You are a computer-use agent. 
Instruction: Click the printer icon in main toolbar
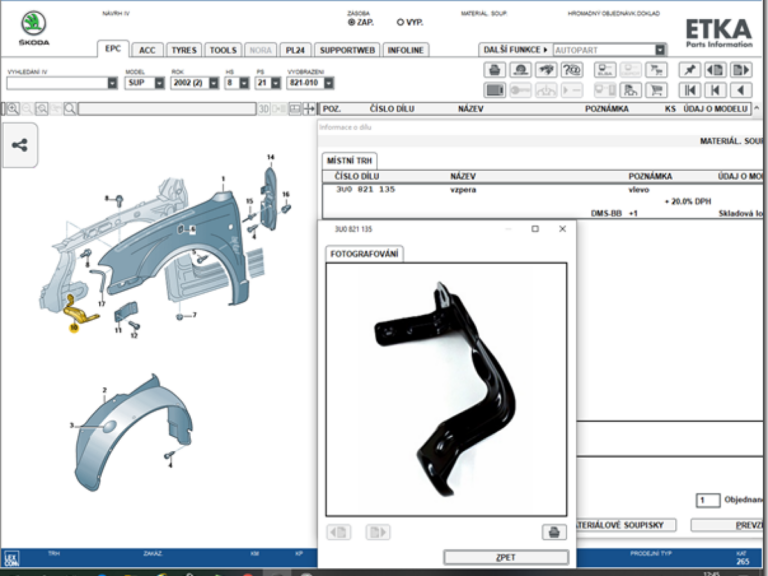point(494,70)
